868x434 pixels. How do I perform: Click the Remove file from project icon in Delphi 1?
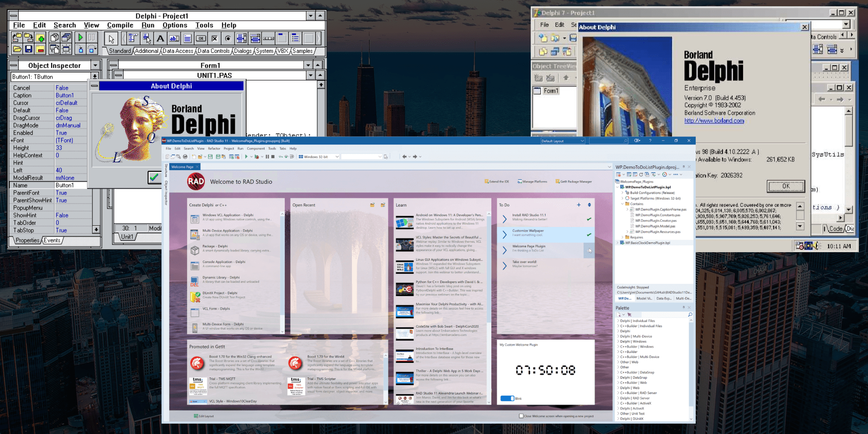(x=40, y=49)
